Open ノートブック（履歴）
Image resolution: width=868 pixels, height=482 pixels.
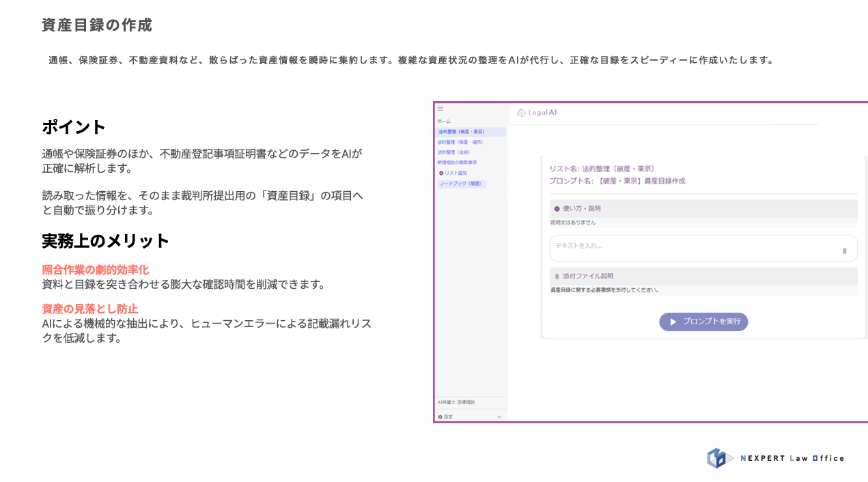tap(462, 183)
